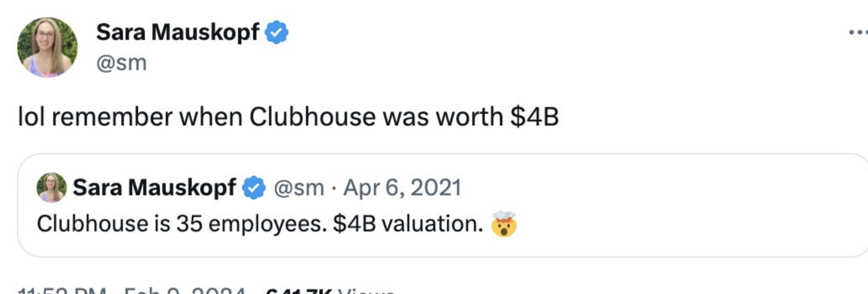868x294 pixels.
Task: Click Sara Mauskopf's name in quoted tweet
Action: click(154, 187)
